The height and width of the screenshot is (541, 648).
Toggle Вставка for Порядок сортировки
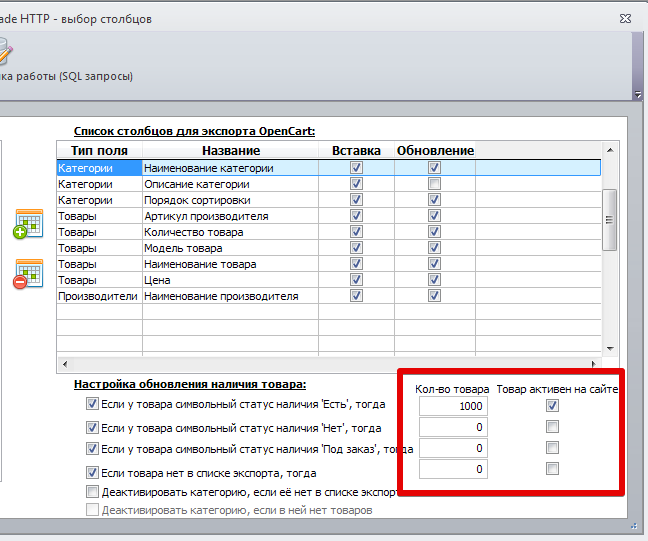(x=356, y=200)
